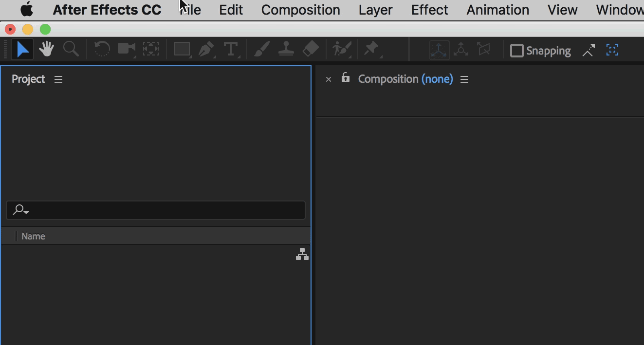Screen dimensions: 644x345
Task: Select the Zoom magnifier tool
Action: (71, 49)
